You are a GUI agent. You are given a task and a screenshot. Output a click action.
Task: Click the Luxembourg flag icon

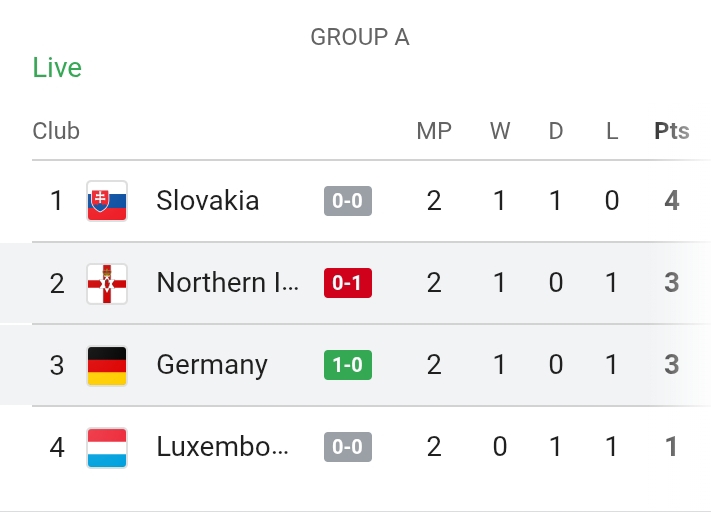107,448
